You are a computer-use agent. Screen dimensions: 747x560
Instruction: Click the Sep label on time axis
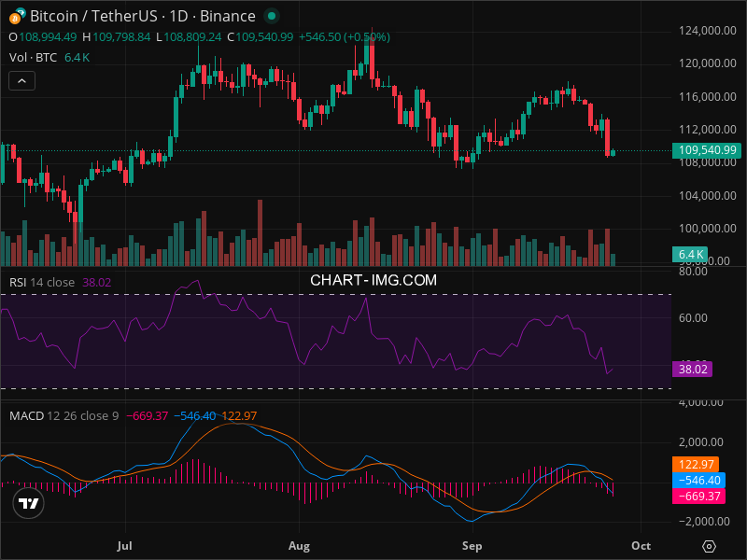pyautogui.click(x=472, y=544)
